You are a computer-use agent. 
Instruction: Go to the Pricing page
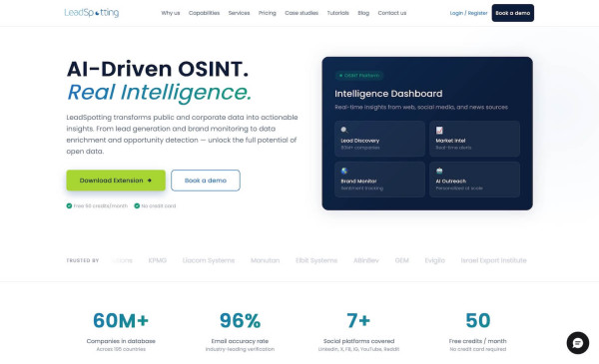pyautogui.click(x=267, y=13)
